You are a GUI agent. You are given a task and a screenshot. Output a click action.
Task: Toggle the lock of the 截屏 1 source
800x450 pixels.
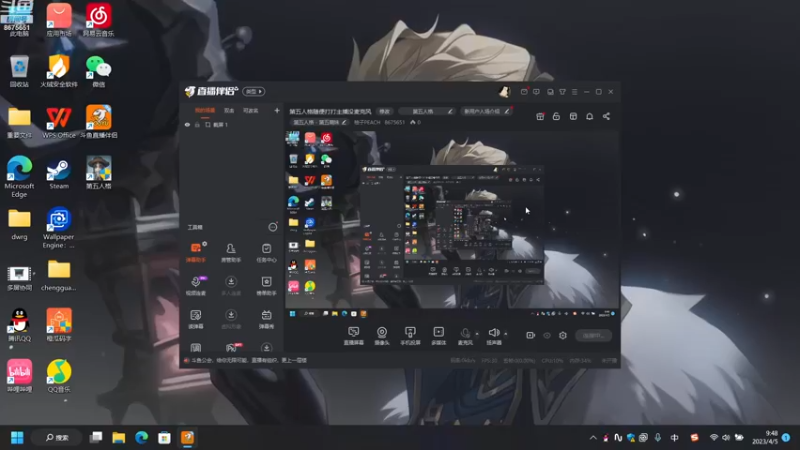[197, 124]
